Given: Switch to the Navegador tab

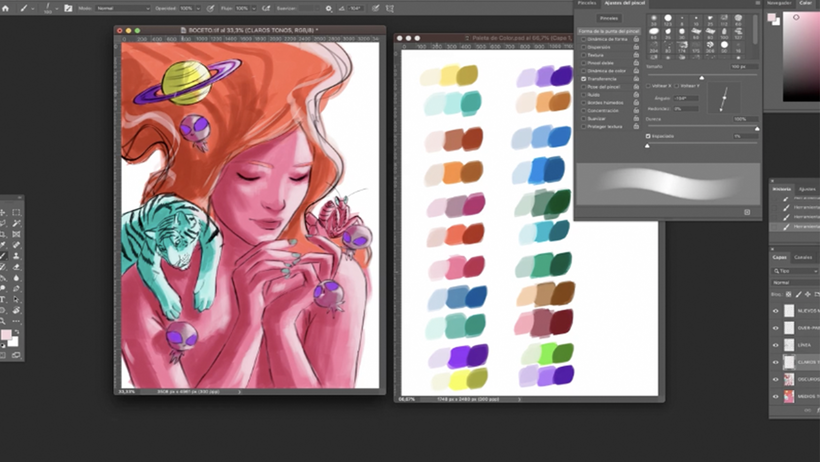Looking at the screenshot, I should click(779, 3).
